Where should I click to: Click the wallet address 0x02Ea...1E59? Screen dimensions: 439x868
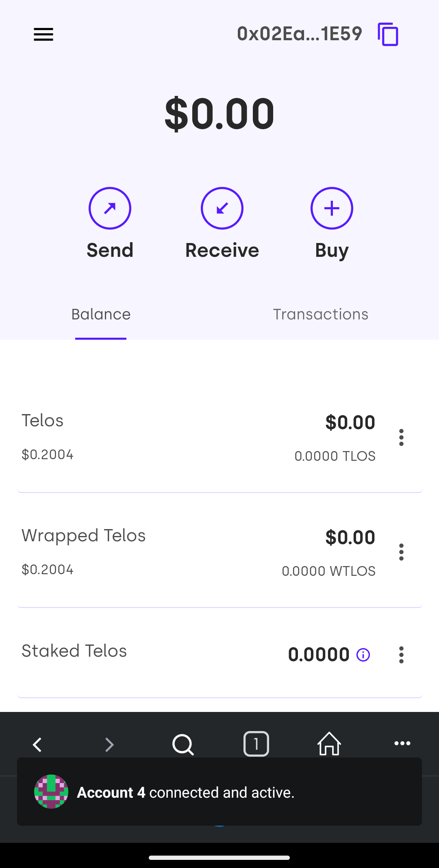coord(300,34)
